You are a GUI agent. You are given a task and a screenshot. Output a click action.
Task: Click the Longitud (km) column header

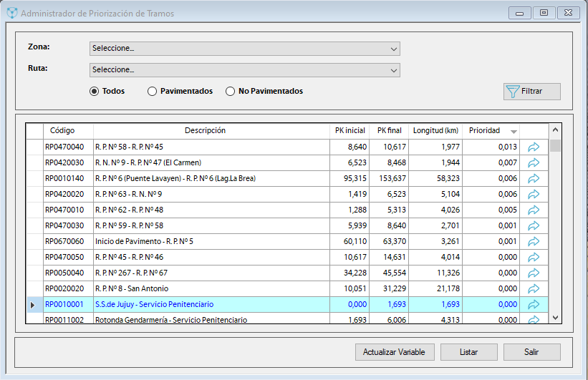[435, 131]
